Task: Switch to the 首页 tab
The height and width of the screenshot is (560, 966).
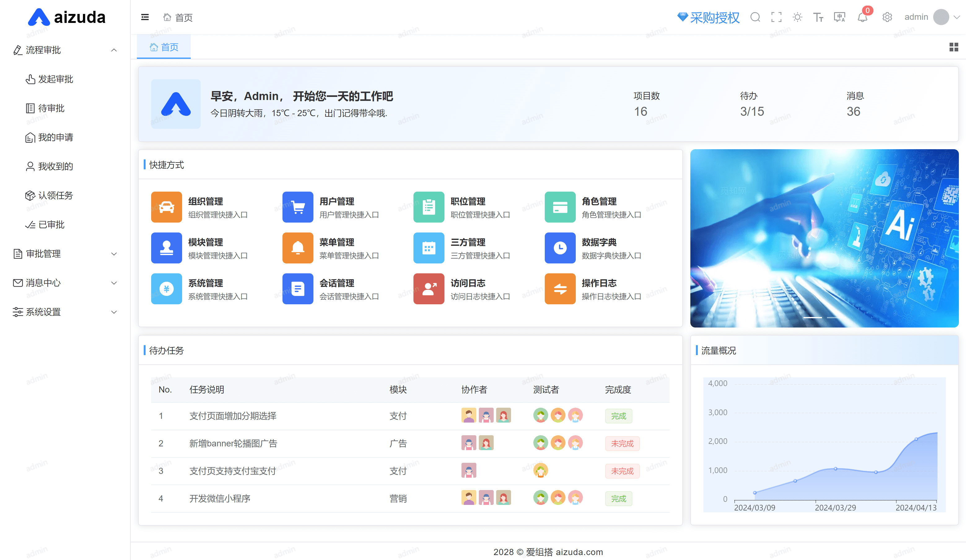Action: (x=164, y=47)
